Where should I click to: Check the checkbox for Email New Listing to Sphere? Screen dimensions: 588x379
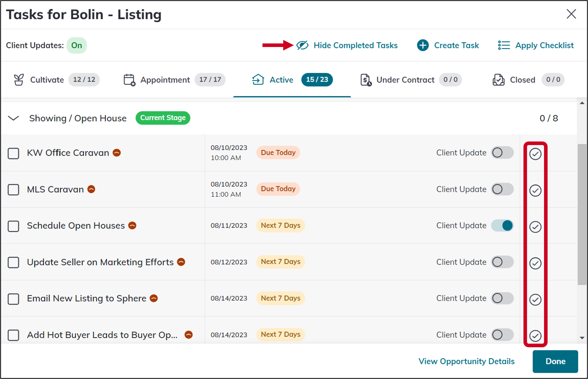pyautogui.click(x=13, y=299)
